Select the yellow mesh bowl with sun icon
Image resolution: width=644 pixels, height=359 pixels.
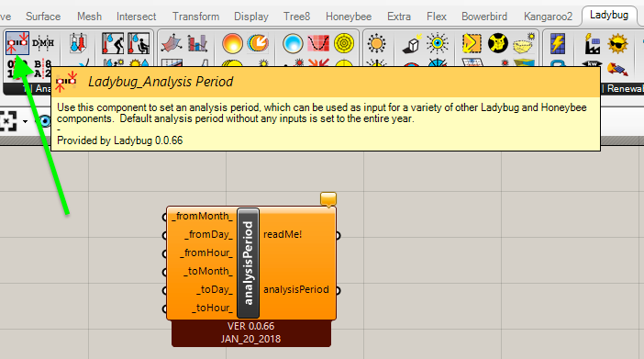pyautogui.click(x=524, y=43)
